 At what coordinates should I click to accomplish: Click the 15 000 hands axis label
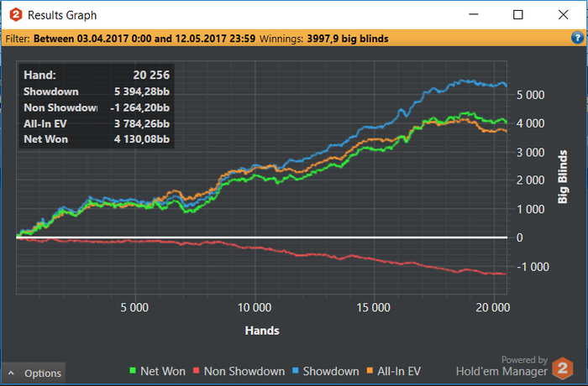[374, 308]
